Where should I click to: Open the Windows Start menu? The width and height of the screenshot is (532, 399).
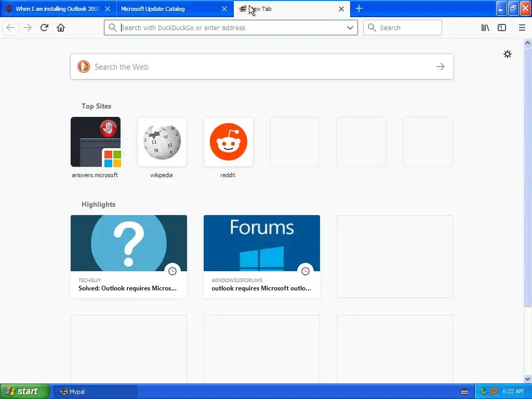point(24,391)
